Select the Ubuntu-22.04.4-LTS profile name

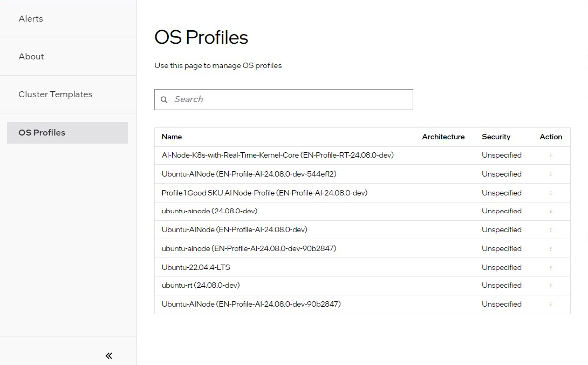pos(196,268)
